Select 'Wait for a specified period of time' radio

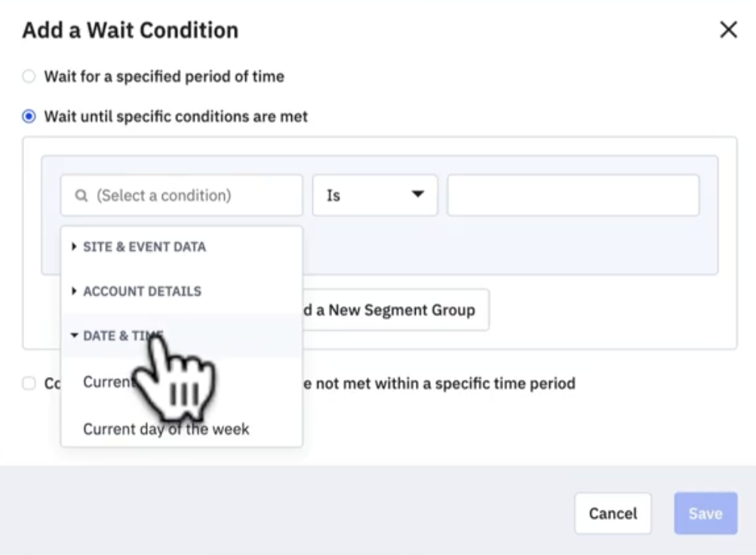pos(29,76)
